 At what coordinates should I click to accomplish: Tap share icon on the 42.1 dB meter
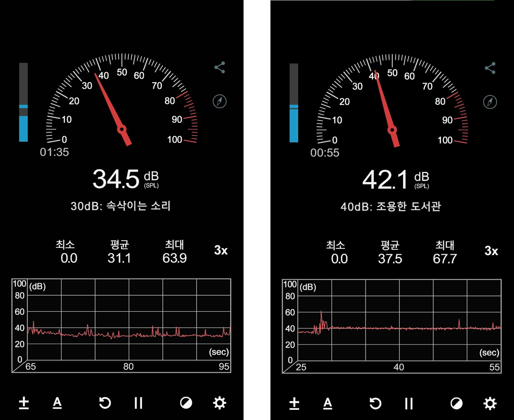(490, 68)
